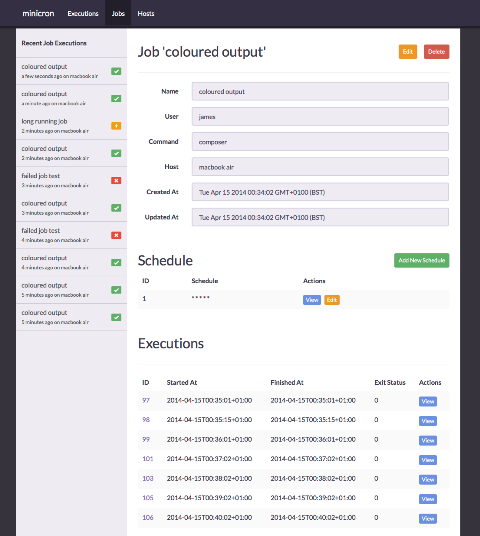View execution 99
This screenshot has height=536, width=480.
(x=428, y=440)
